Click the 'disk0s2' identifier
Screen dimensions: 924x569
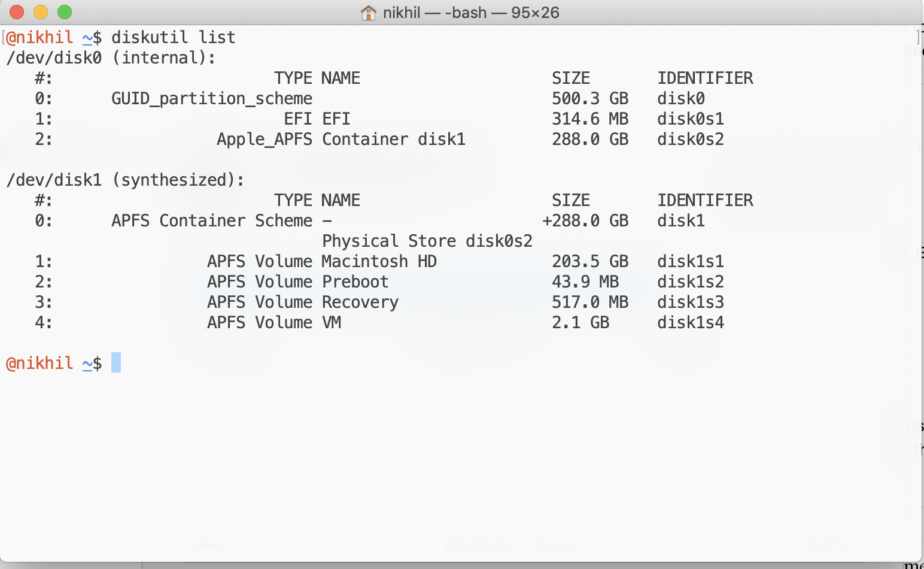(x=691, y=139)
